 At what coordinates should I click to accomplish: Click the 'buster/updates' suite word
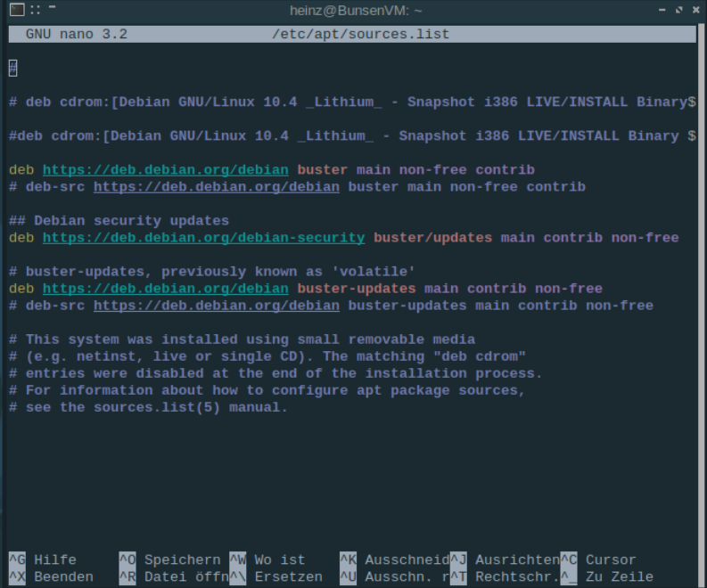[x=433, y=238]
